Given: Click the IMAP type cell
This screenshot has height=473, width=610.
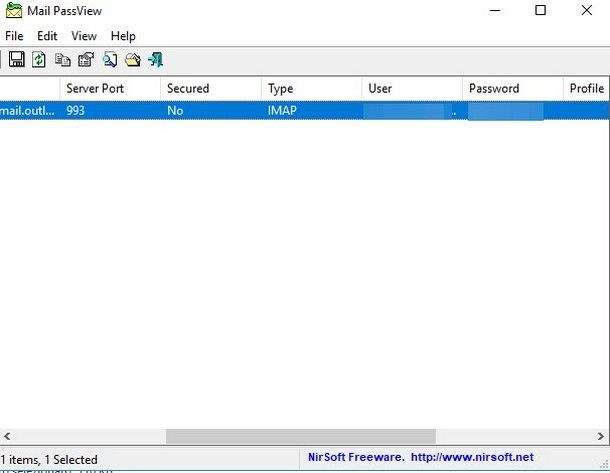Looking at the screenshot, I should click(x=282, y=111).
